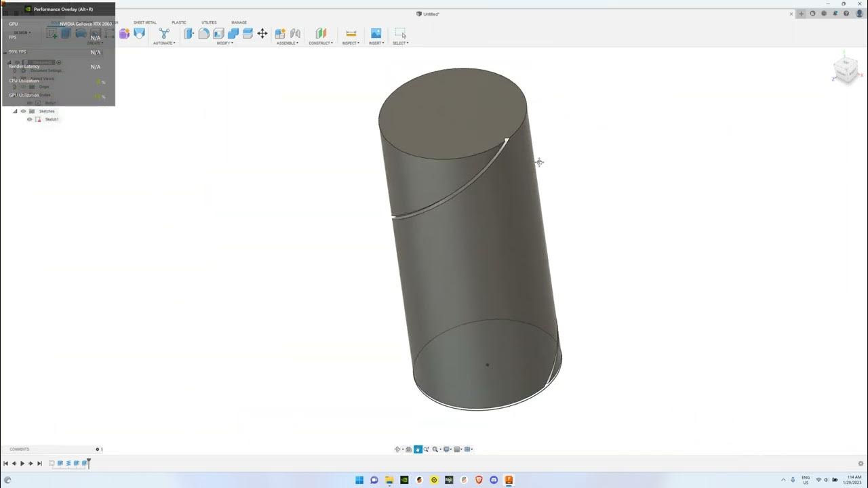868x488 pixels.
Task: Open the Select dropdown menu
Action: pyautogui.click(x=400, y=43)
